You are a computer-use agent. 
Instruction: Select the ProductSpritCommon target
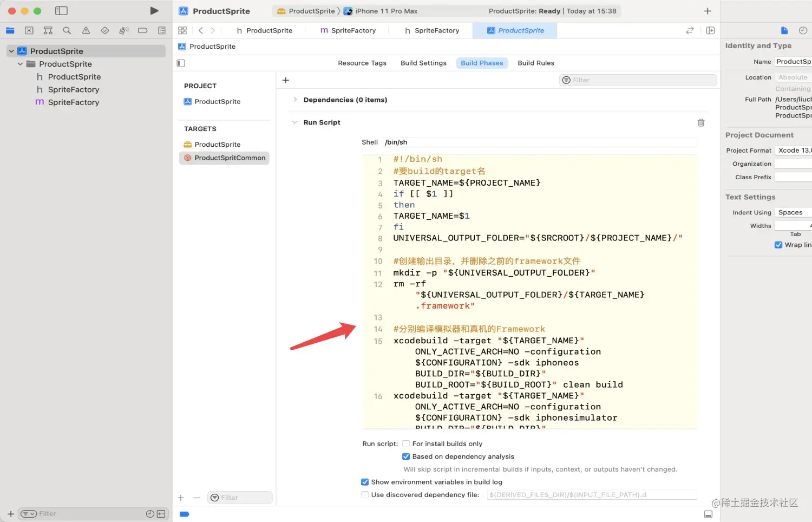point(224,158)
